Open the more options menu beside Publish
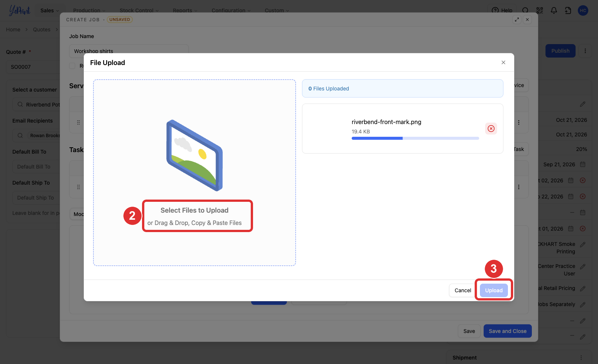Screen dimensions: 598x364 pos(585,51)
